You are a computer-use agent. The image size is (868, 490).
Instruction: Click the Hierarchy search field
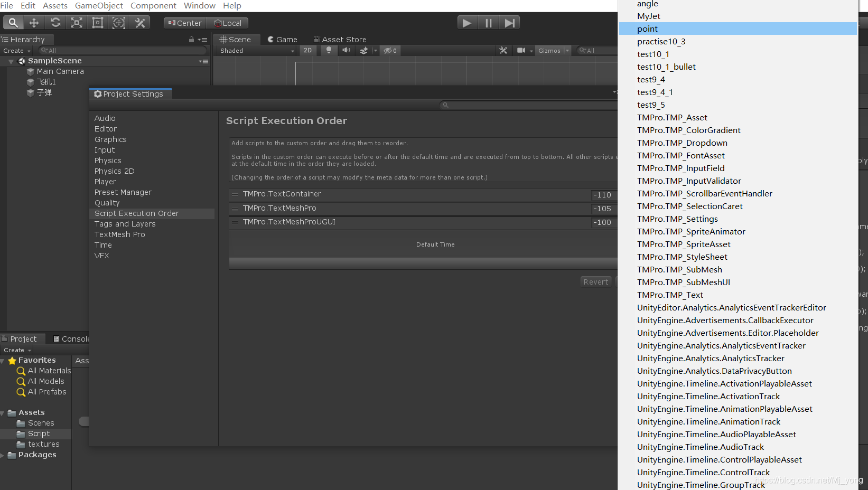123,51
